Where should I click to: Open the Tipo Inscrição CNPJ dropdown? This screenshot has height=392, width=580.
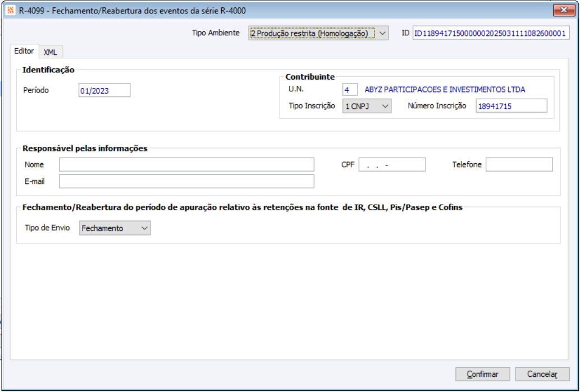tap(367, 106)
